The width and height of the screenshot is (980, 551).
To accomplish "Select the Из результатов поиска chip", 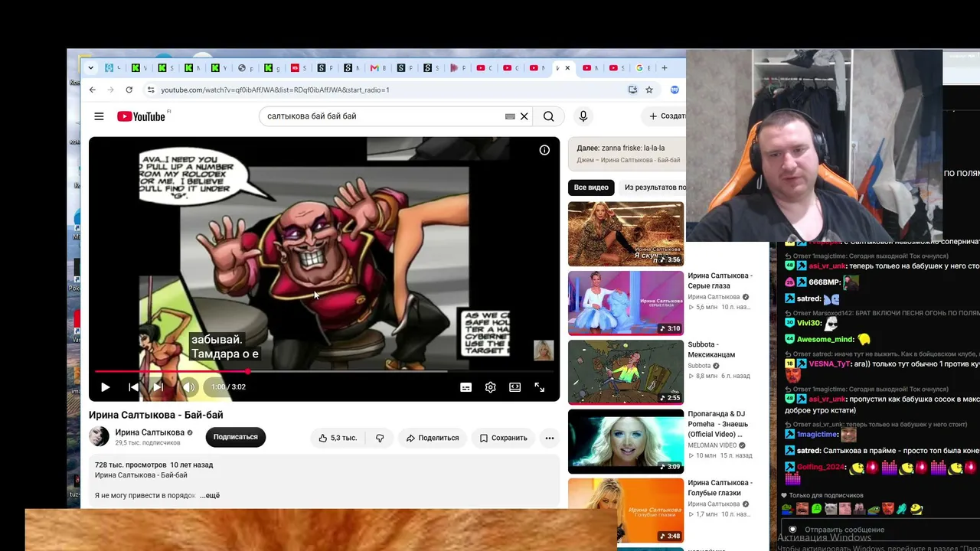I will (x=653, y=187).
